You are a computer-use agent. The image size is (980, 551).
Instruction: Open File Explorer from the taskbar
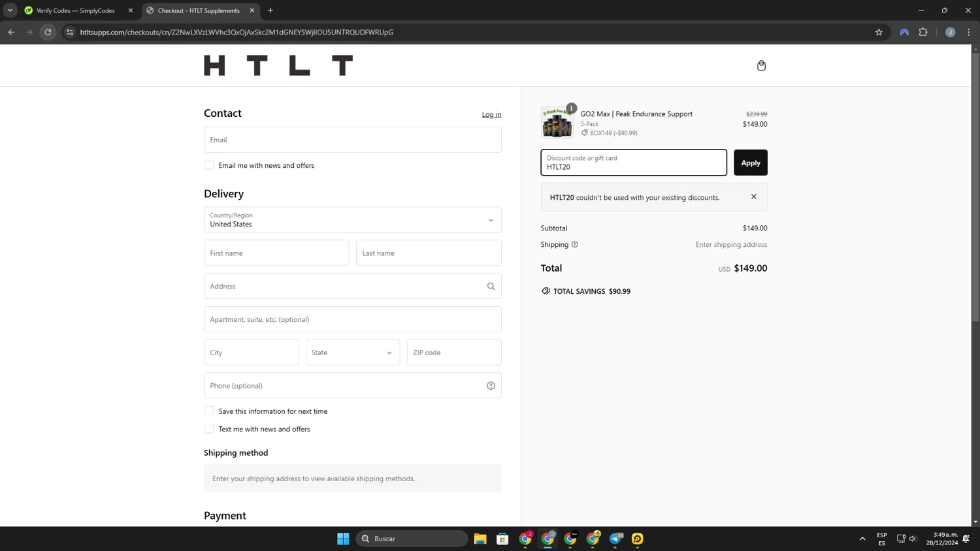(x=480, y=539)
